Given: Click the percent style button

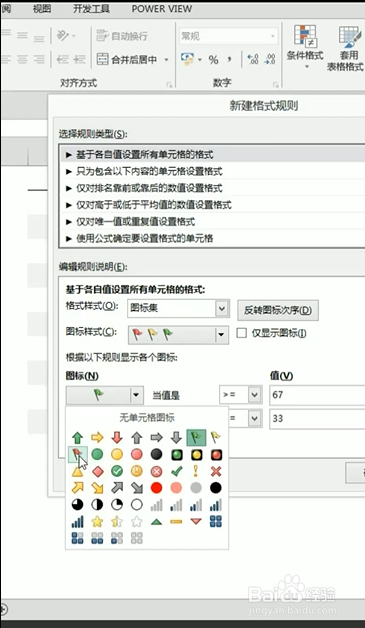Looking at the screenshot, I should (x=214, y=60).
